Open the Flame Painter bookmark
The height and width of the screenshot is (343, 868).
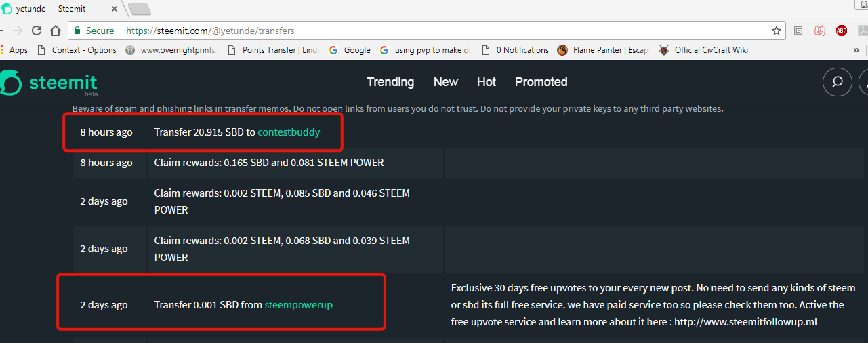tap(603, 50)
